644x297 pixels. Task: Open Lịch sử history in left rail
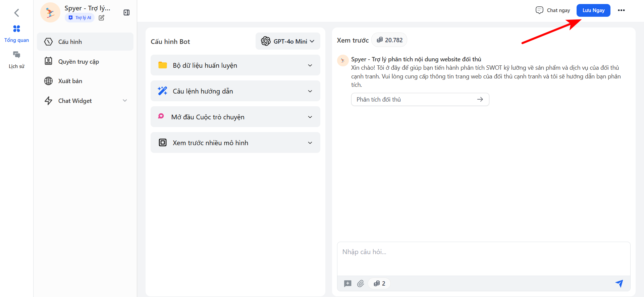point(16,60)
